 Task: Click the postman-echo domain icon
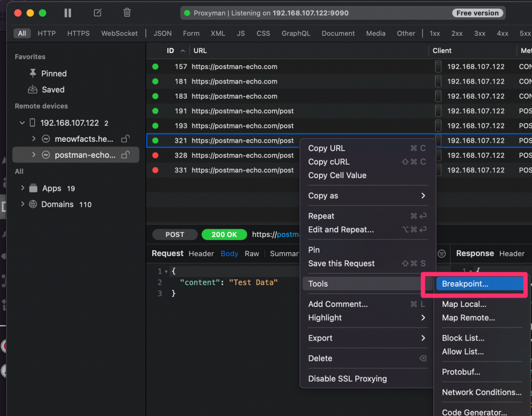click(x=46, y=155)
